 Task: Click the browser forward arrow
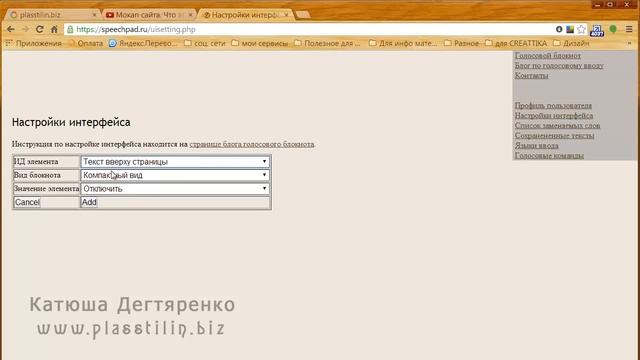(25, 29)
